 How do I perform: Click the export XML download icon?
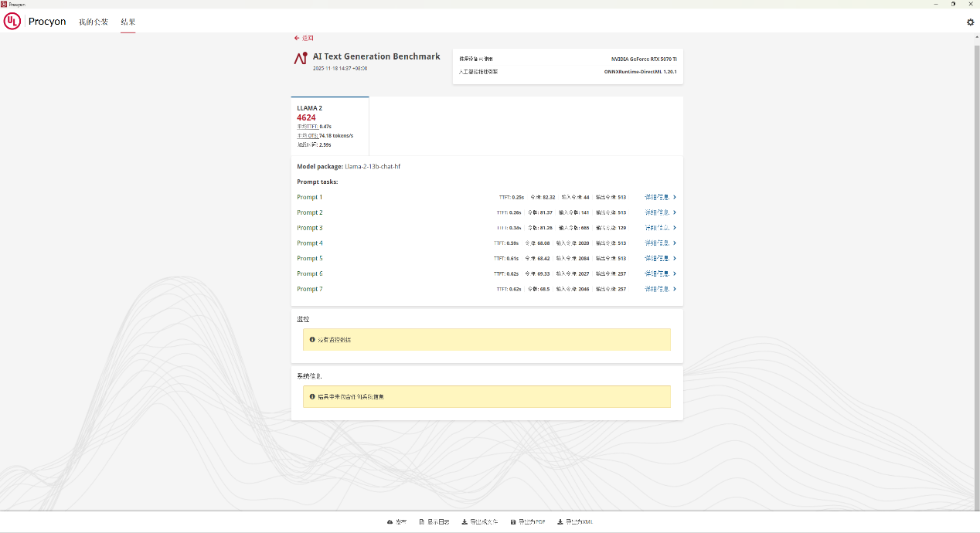(x=560, y=522)
